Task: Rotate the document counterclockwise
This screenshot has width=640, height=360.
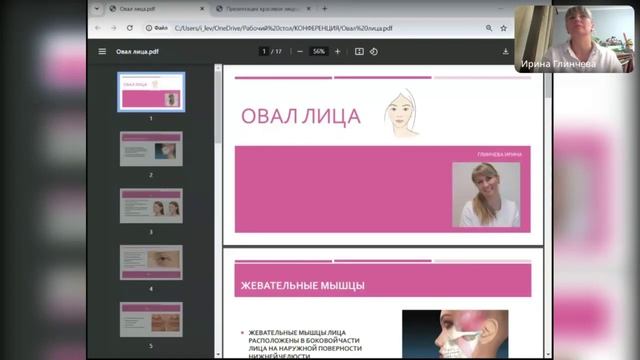Action: [x=373, y=51]
